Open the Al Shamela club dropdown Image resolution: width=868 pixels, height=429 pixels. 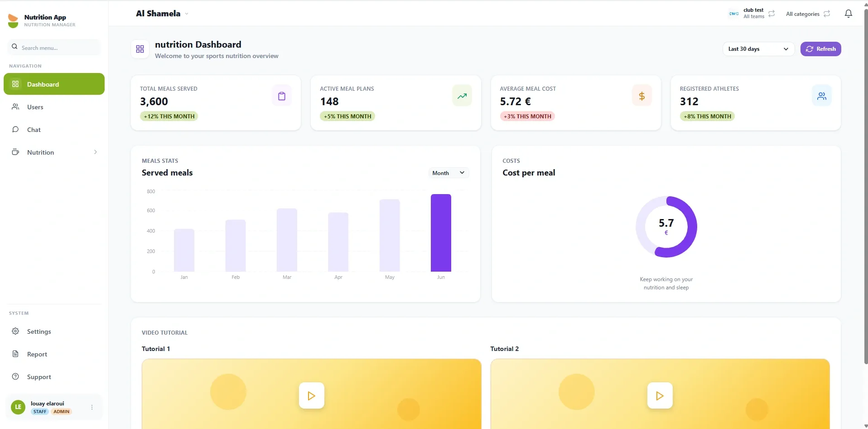(x=162, y=14)
